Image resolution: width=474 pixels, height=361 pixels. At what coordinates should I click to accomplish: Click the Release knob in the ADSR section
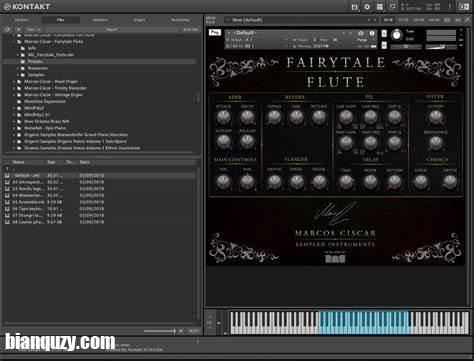247,142
